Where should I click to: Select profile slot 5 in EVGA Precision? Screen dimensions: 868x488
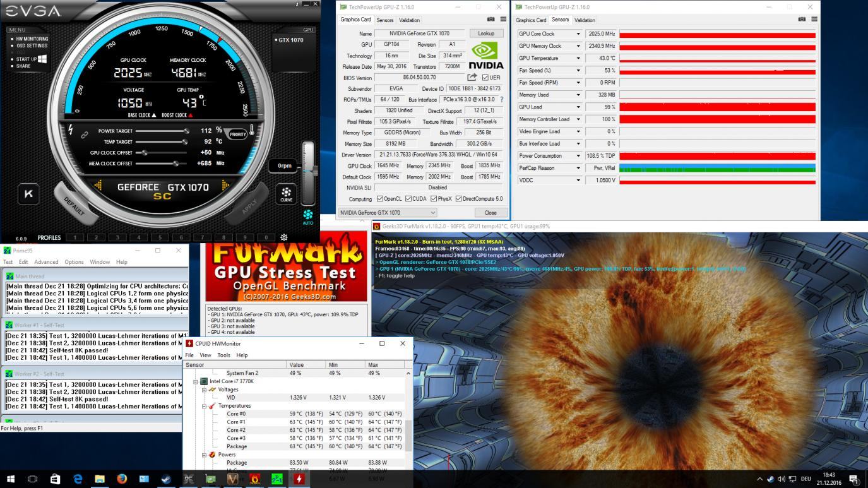click(160, 238)
